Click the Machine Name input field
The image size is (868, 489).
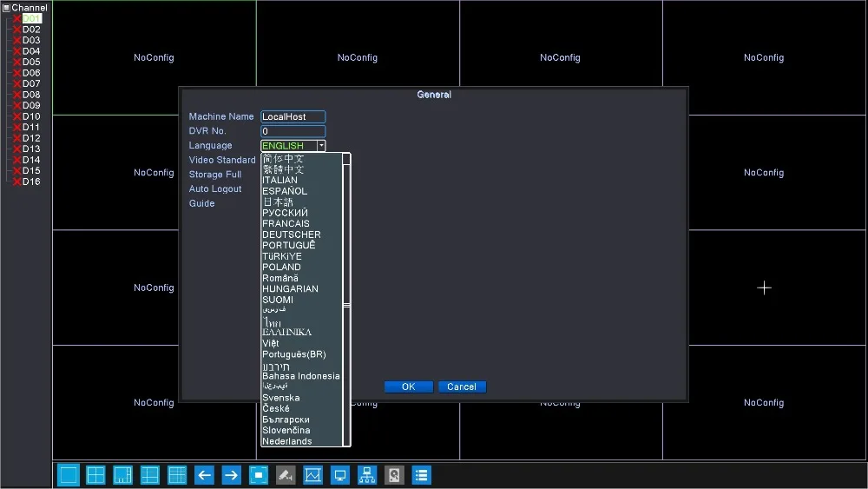293,117
